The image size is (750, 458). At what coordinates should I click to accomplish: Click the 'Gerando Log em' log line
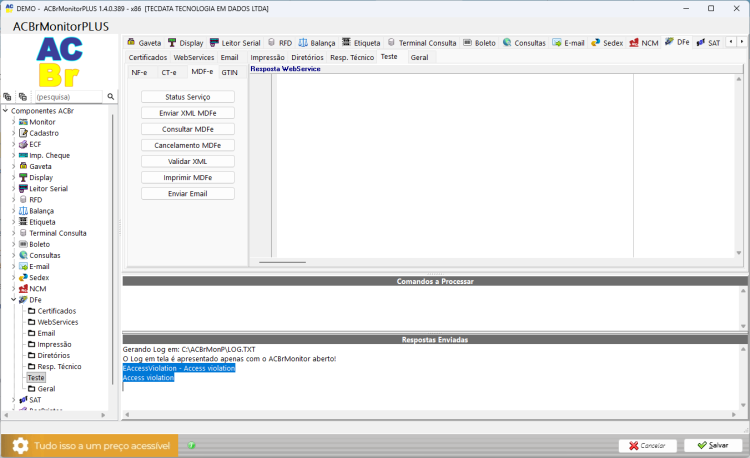pyautogui.click(x=189, y=349)
